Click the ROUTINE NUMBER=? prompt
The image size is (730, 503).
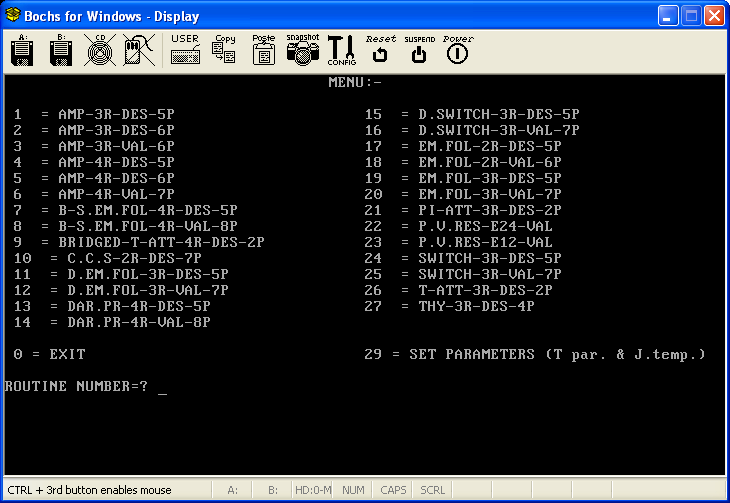click(x=76, y=386)
